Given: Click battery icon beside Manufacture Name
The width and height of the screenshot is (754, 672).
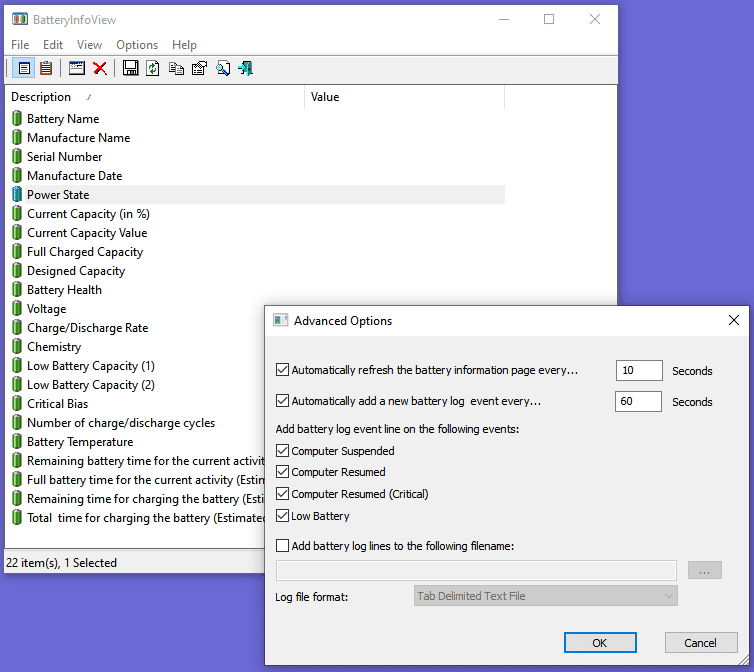Looking at the screenshot, I should (17, 138).
